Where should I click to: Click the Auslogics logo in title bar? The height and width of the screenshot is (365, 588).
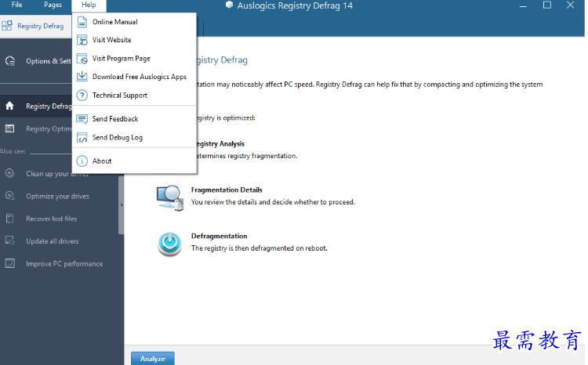(229, 5)
